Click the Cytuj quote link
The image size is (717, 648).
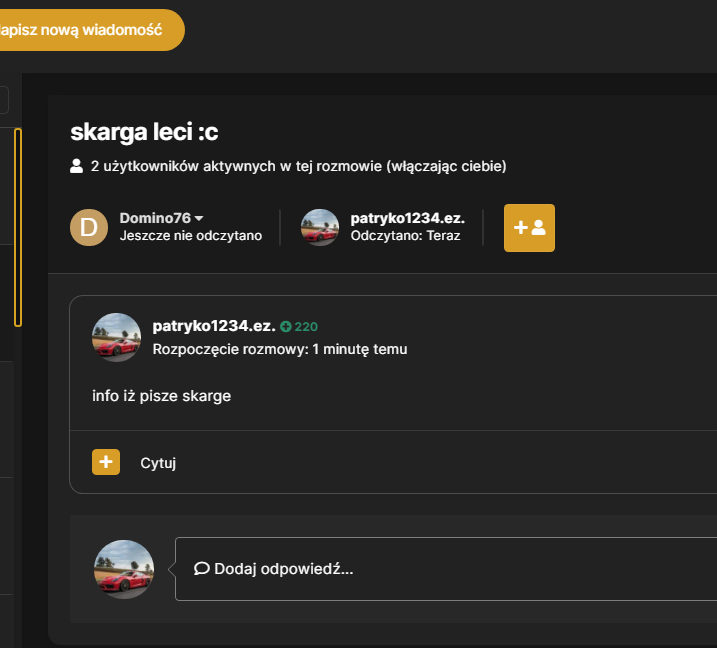[158, 463]
